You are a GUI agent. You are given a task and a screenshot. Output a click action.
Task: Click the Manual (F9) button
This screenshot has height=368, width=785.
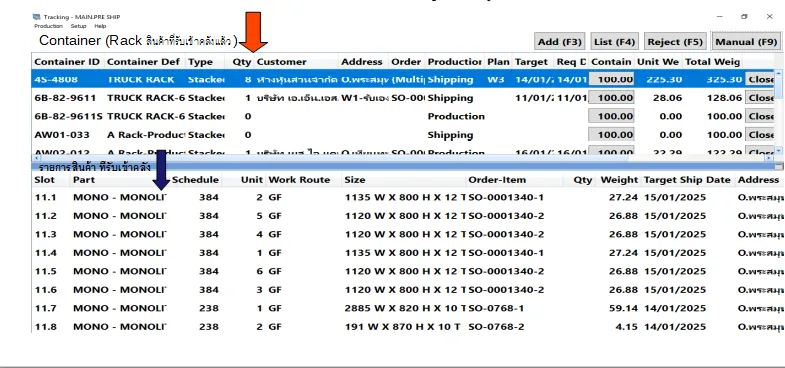pos(745,42)
